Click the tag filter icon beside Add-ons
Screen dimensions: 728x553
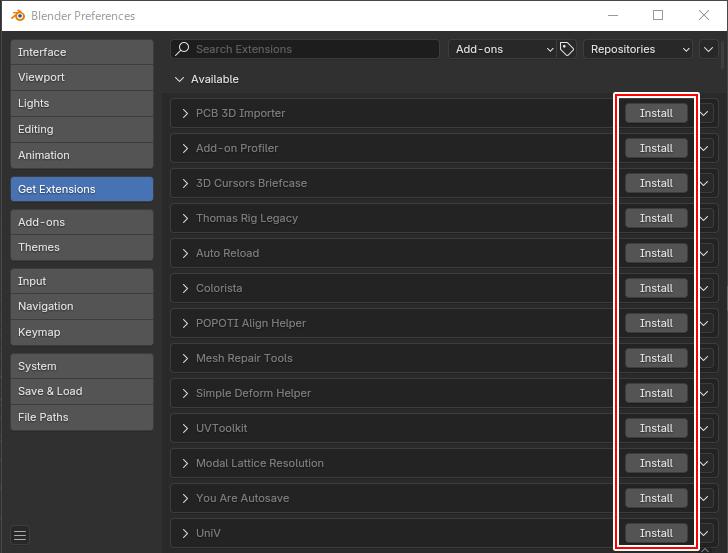pos(567,49)
